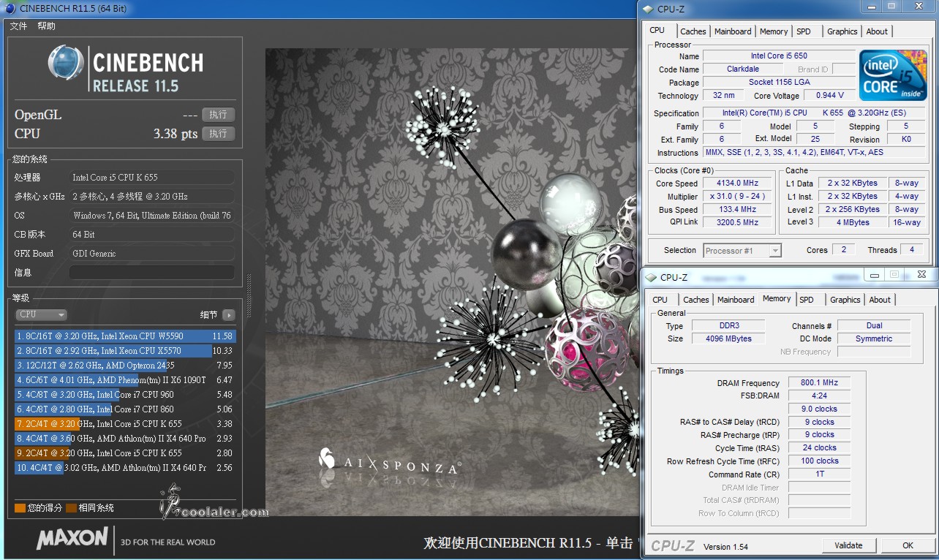Click the Channels # value Dual

tap(874, 326)
